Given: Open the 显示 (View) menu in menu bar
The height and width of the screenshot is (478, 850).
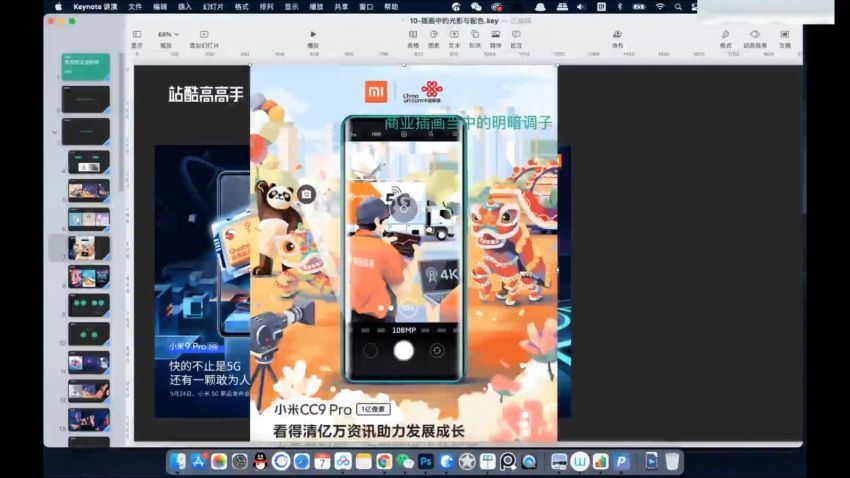Looking at the screenshot, I should pos(291,7).
